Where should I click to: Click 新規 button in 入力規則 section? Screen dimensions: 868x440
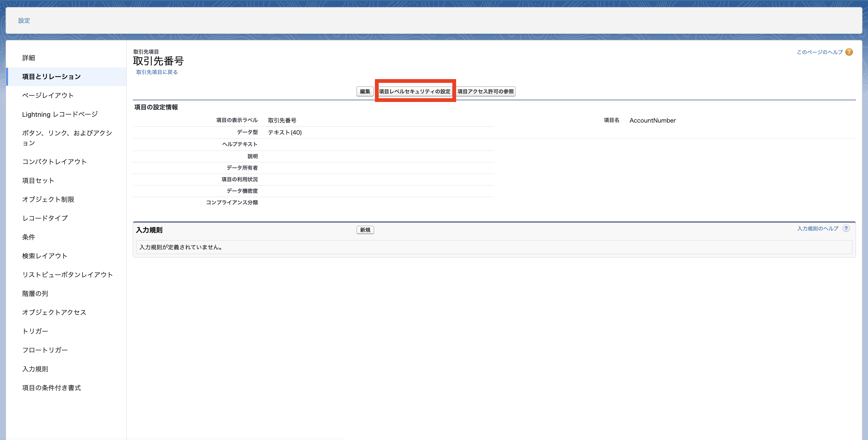point(365,230)
